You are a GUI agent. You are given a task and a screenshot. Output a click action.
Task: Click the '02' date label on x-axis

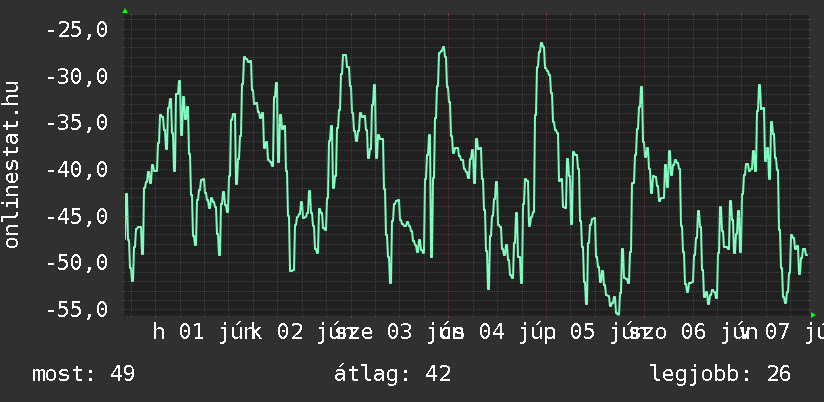(x=290, y=332)
